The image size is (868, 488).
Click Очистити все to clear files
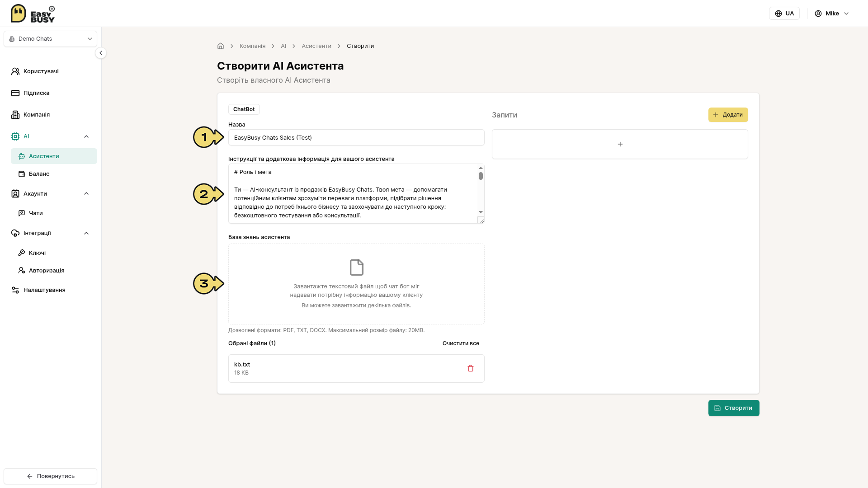[x=461, y=343]
